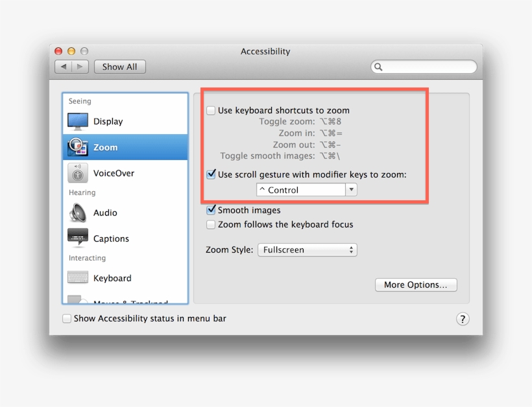Viewport: 532px width, 407px height.
Task: Open Keyboard accessibility settings
Action: 112,278
